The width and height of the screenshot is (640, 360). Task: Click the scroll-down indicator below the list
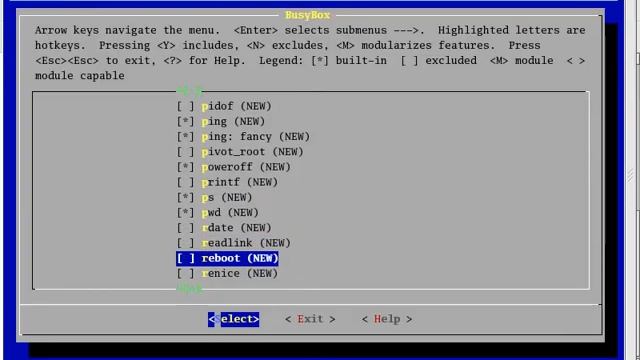tap(190, 289)
